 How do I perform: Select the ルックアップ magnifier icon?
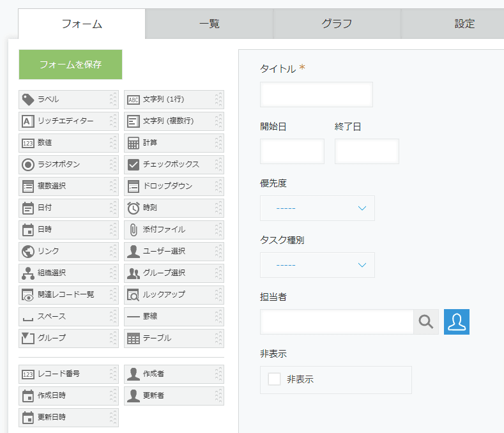pos(134,295)
